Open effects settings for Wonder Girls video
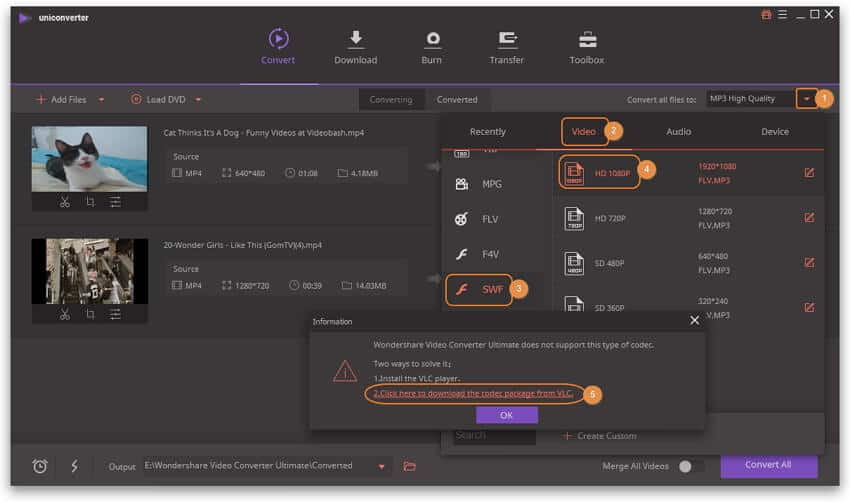The image size is (850, 502). pyautogui.click(x=115, y=314)
